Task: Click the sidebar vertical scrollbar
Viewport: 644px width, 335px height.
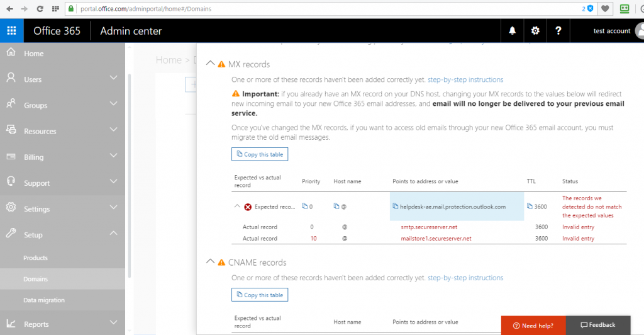Action: (x=130, y=176)
